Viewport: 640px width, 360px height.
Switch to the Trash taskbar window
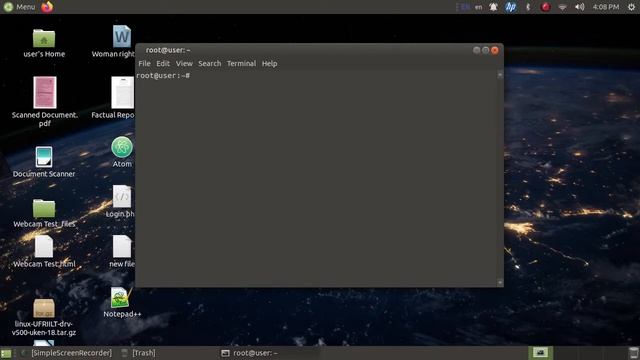click(x=139, y=353)
